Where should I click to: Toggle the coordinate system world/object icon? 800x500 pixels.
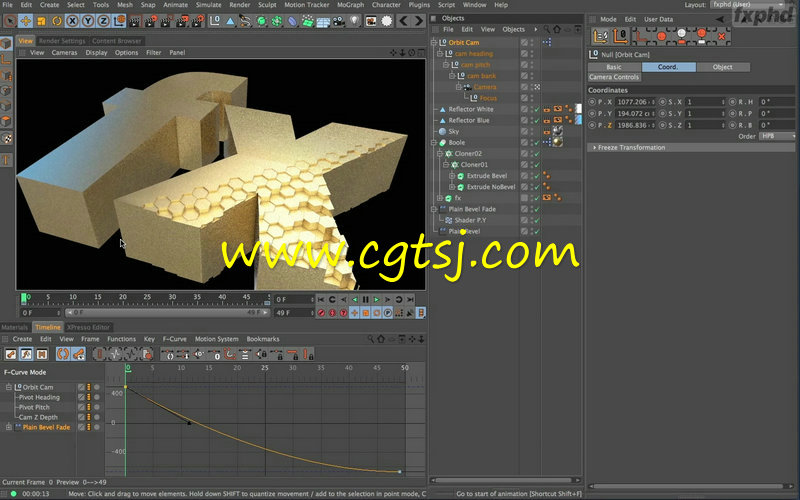[119, 21]
